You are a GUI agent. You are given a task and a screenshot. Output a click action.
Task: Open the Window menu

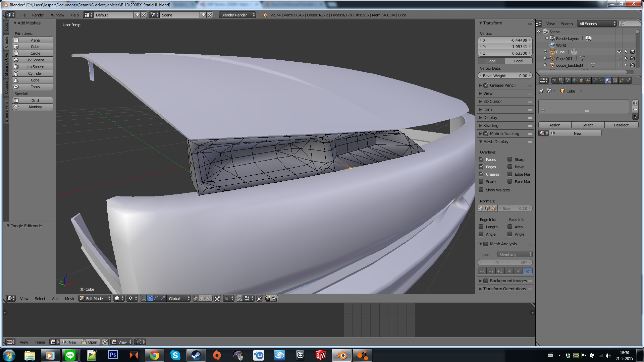point(57,15)
